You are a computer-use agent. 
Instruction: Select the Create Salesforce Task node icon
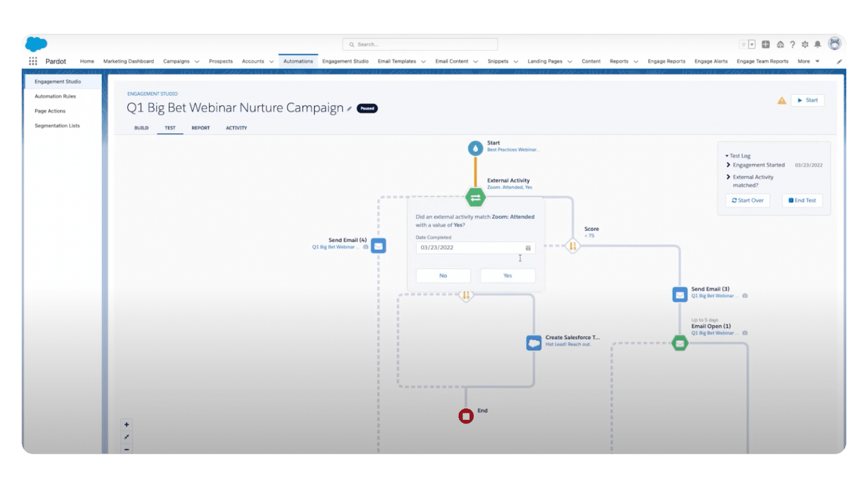pos(533,343)
